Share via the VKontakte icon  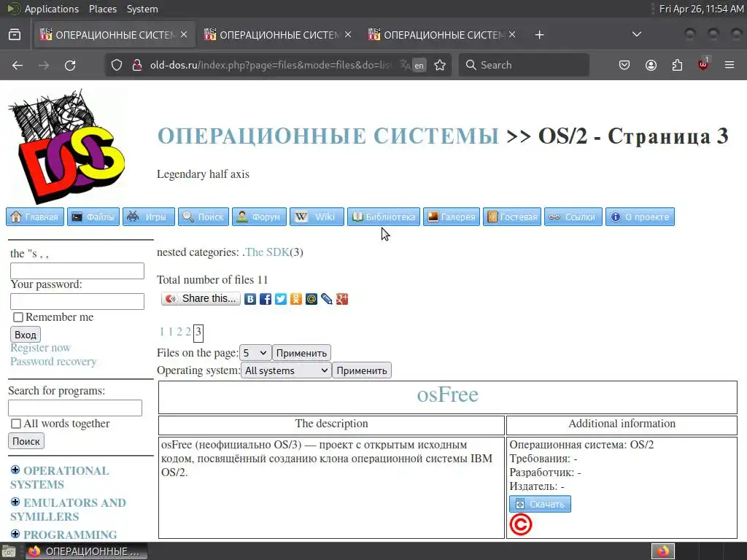pyautogui.click(x=250, y=299)
